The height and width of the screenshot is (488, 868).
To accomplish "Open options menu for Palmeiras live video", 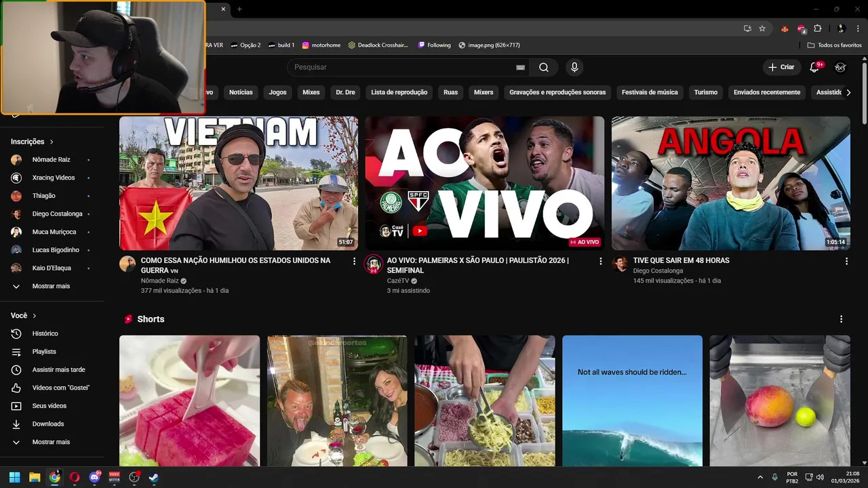I will pos(600,261).
